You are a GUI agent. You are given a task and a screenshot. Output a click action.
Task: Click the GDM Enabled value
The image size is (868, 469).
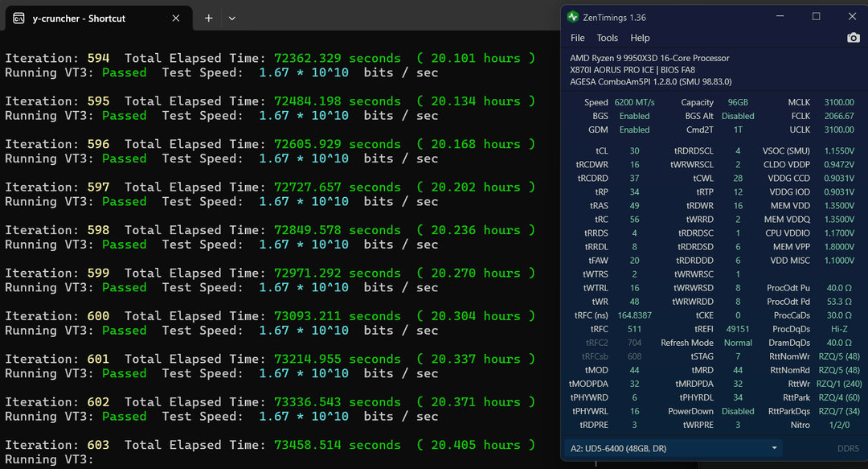[634, 130]
